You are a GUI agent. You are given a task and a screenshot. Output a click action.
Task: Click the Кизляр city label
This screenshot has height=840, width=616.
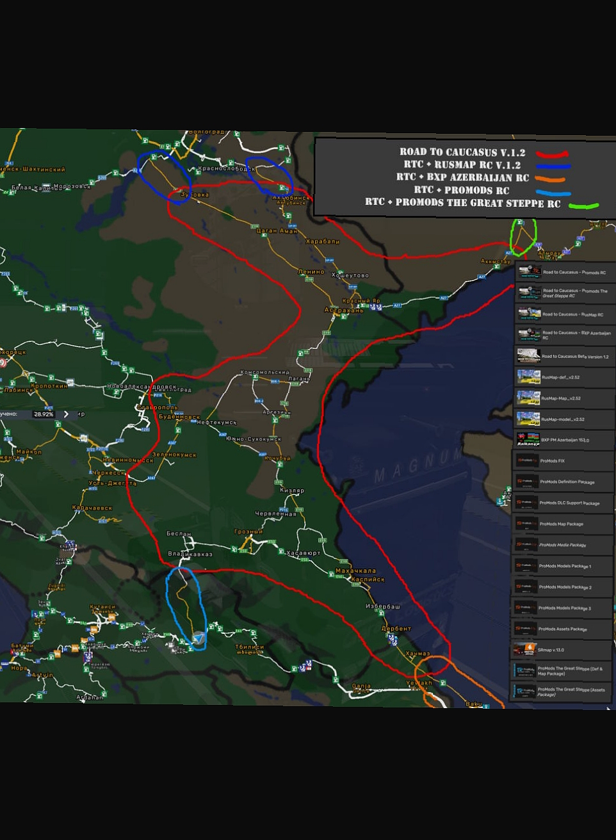click(x=292, y=490)
